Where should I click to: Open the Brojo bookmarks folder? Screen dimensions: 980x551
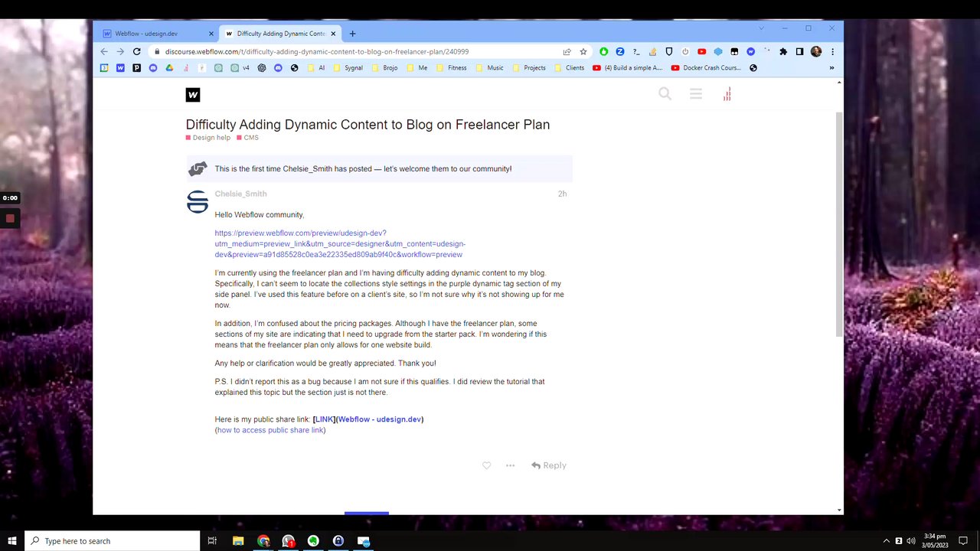[384, 67]
